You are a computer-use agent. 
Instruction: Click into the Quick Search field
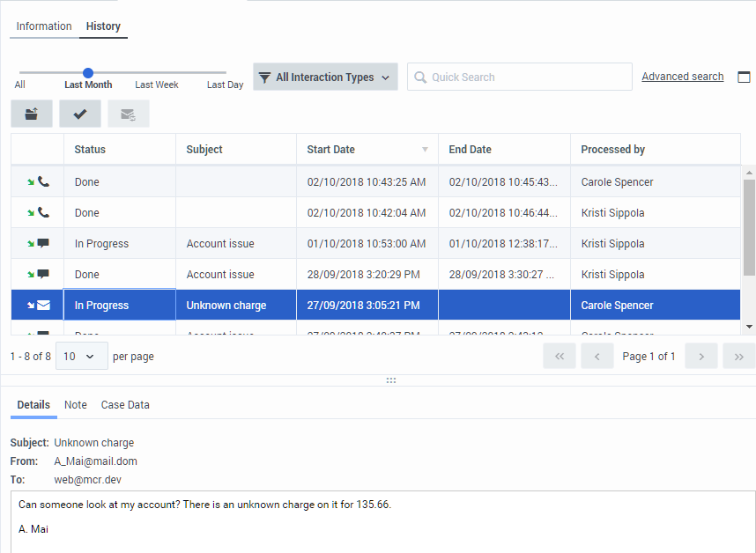[529, 77]
